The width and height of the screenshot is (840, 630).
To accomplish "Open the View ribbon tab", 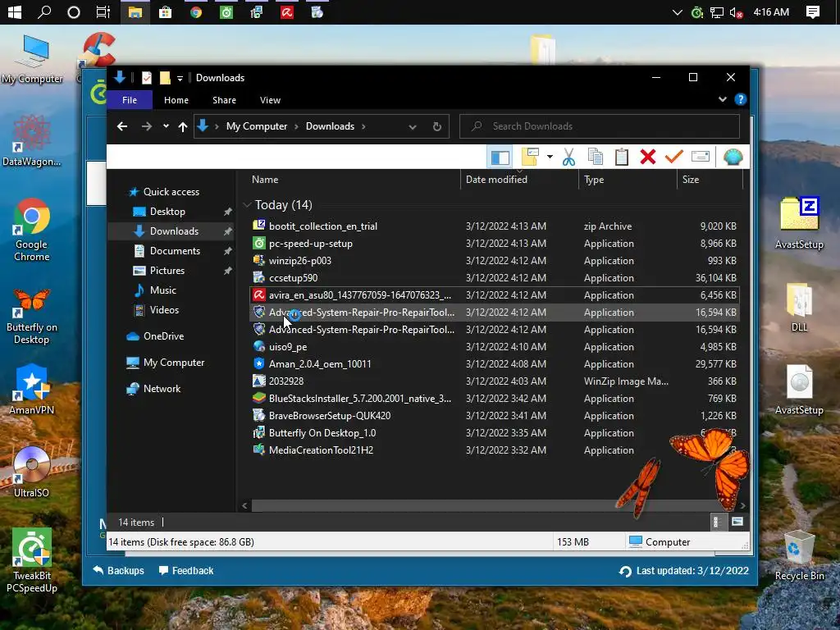I will (x=270, y=100).
